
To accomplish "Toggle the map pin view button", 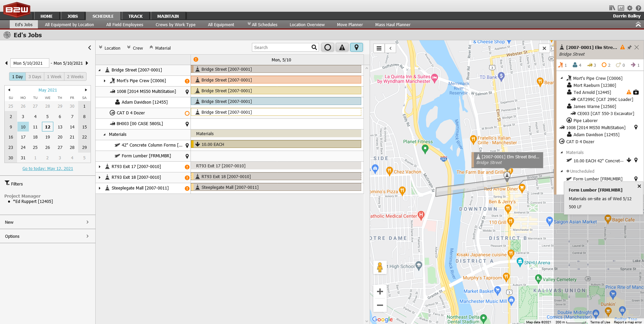I will click(357, 48).
